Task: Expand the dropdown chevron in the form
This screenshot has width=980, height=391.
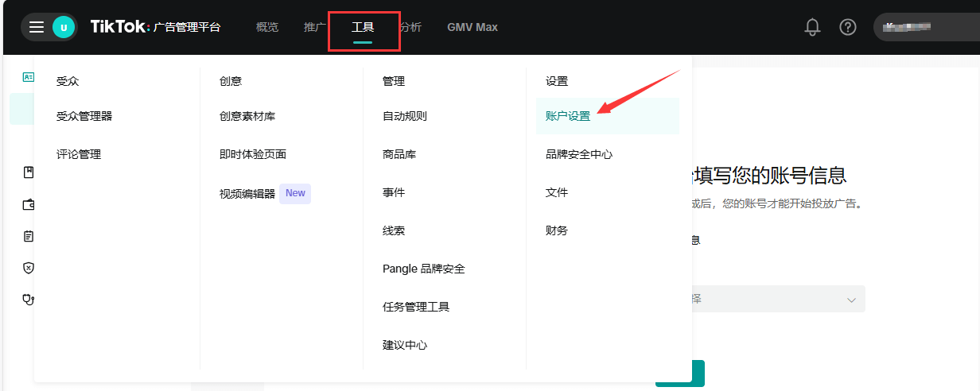Action: pyautogui.click(x=851, y=300)
